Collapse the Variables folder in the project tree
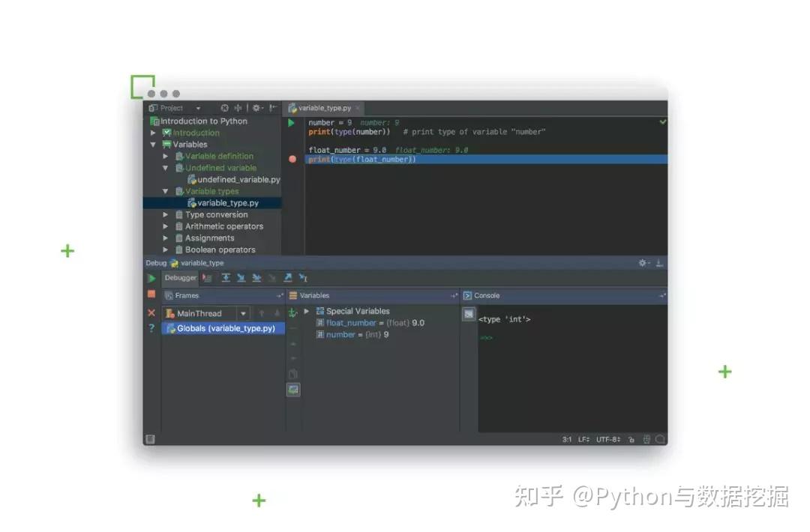Screen dimensions: 810x532 (x=154, y=144)
